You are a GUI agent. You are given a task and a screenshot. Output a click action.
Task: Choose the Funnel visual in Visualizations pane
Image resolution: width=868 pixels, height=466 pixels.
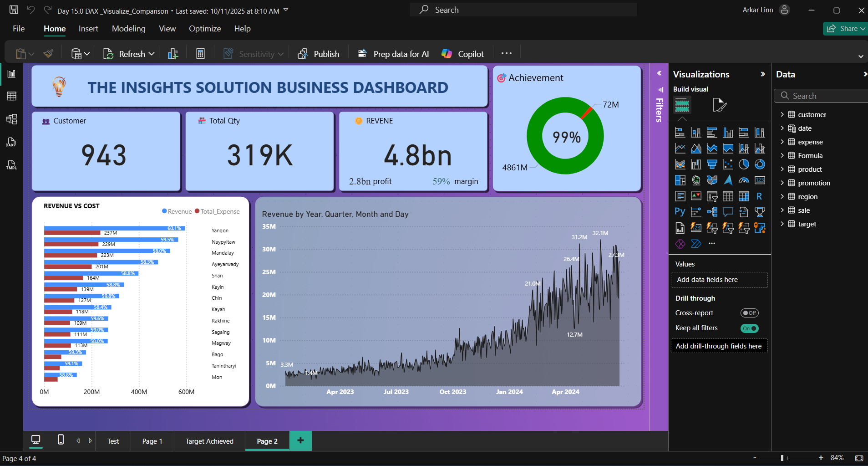[712, 164]
